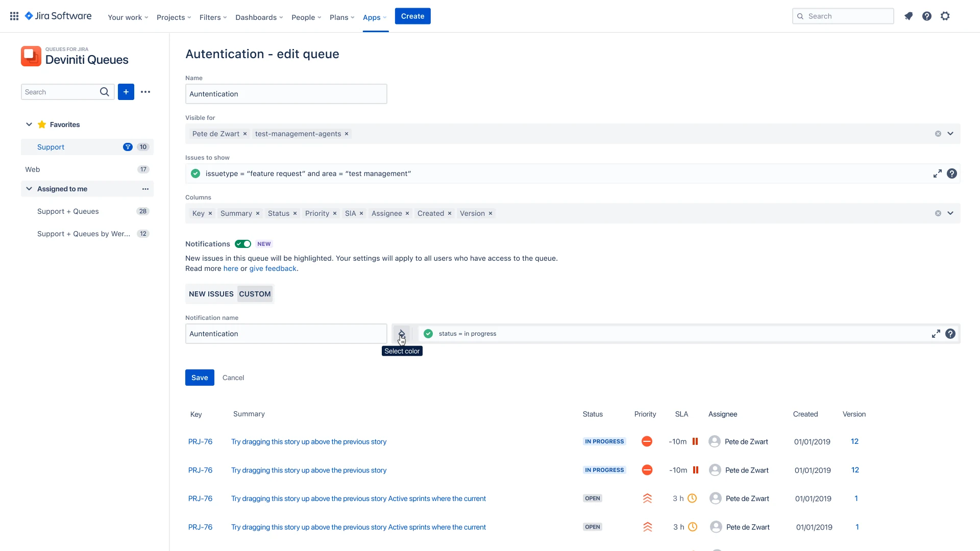The image size is (980, 551).
Task: Click the Deviniti Queues app logo
Action: tap(31, 56)
